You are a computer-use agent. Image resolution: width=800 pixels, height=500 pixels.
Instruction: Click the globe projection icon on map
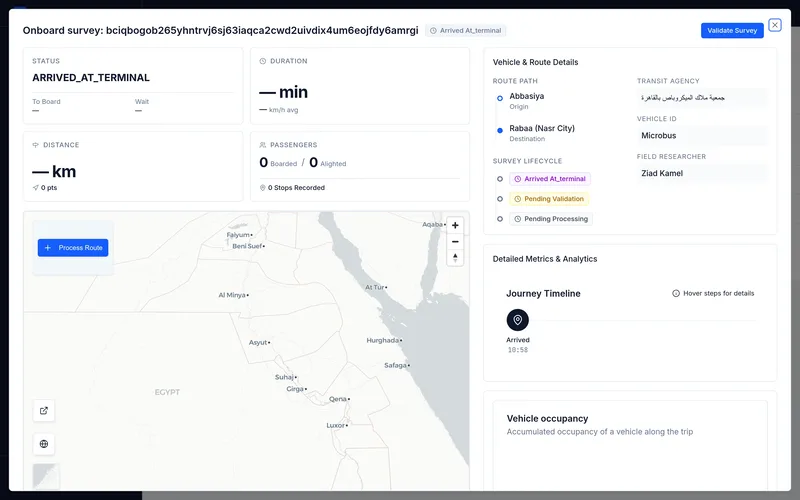tap(44, 444)
